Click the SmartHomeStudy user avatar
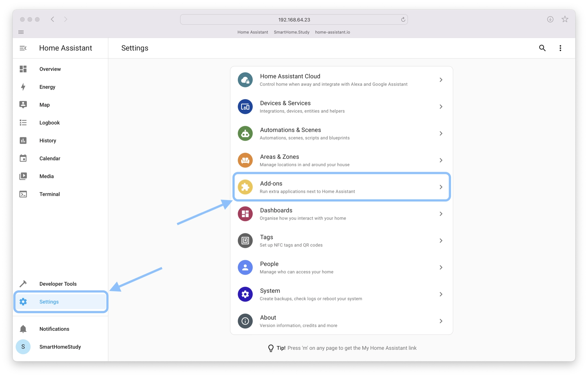588x377 pixels. point(23,347)
